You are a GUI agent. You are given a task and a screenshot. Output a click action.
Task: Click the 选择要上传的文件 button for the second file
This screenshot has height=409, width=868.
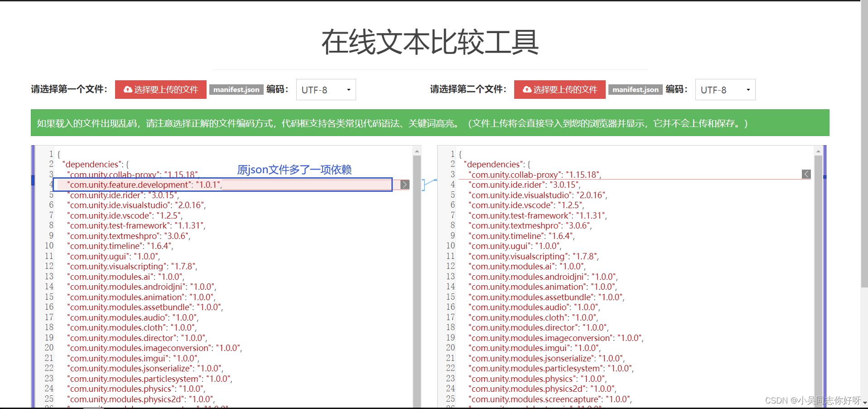tap(559, 89)
